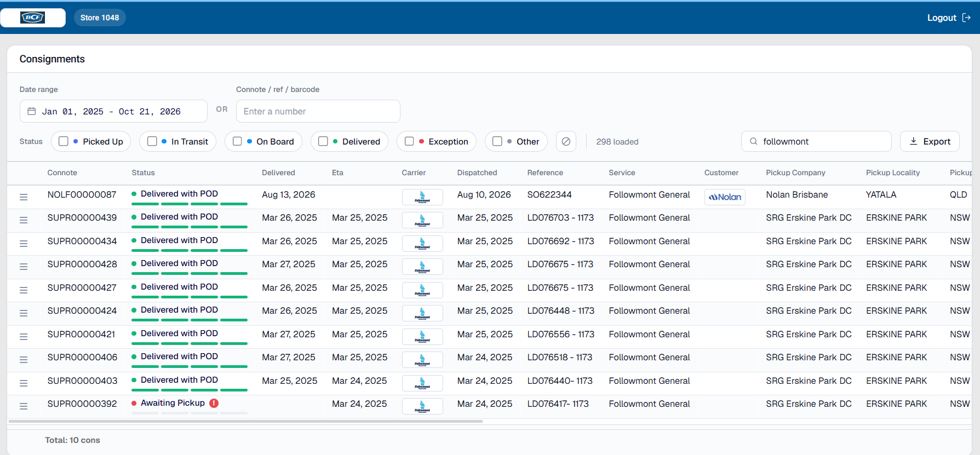Click the Store 1048 badge
The height and width of the screenshot is (455, 980).
click(100, 18)
